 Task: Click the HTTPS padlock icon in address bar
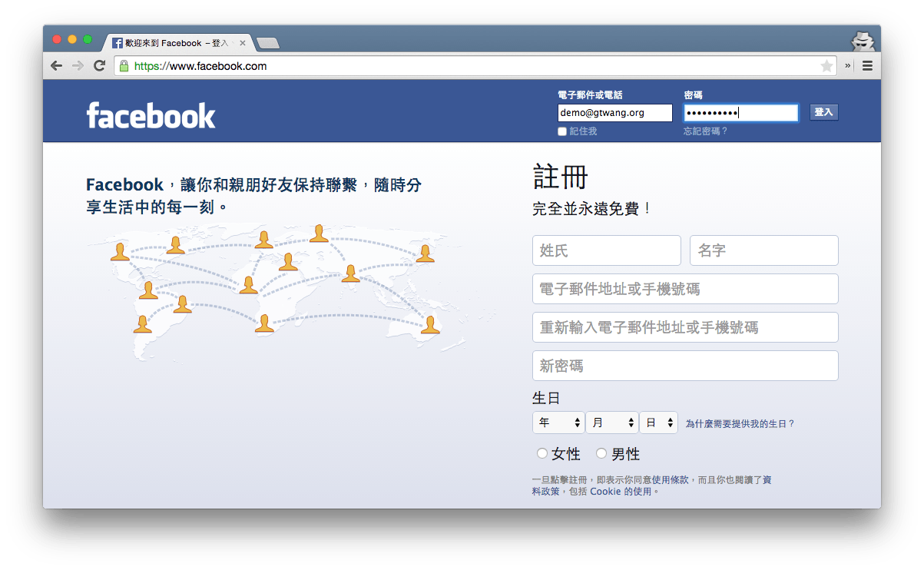click(x=124, y=65)
